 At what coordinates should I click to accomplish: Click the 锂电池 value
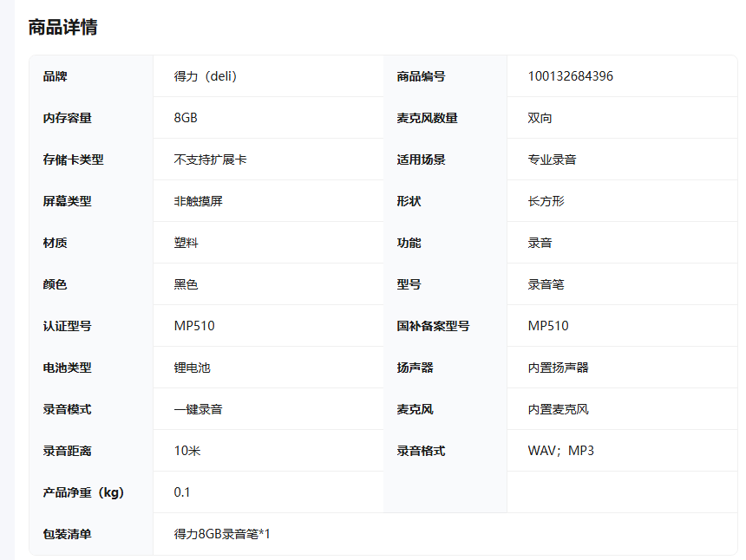pos(193,368)
